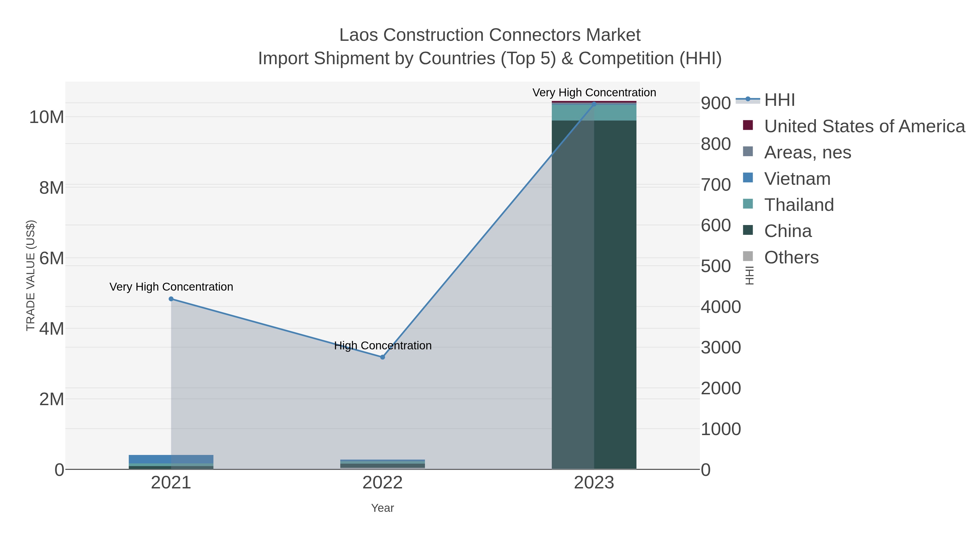Screen dimensions: 980x551
Task: Click the 2M tick on trade axis
Action: pos(52,399)
